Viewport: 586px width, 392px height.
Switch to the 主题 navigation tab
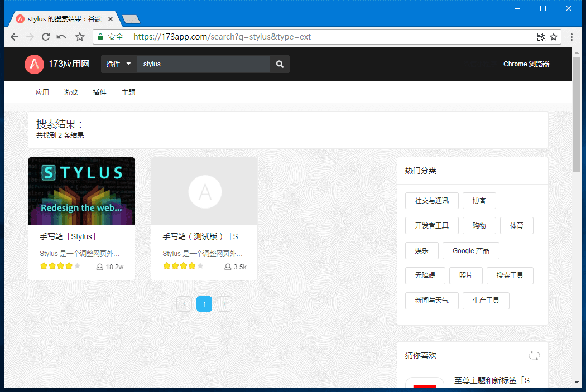(x=128, y=92)
